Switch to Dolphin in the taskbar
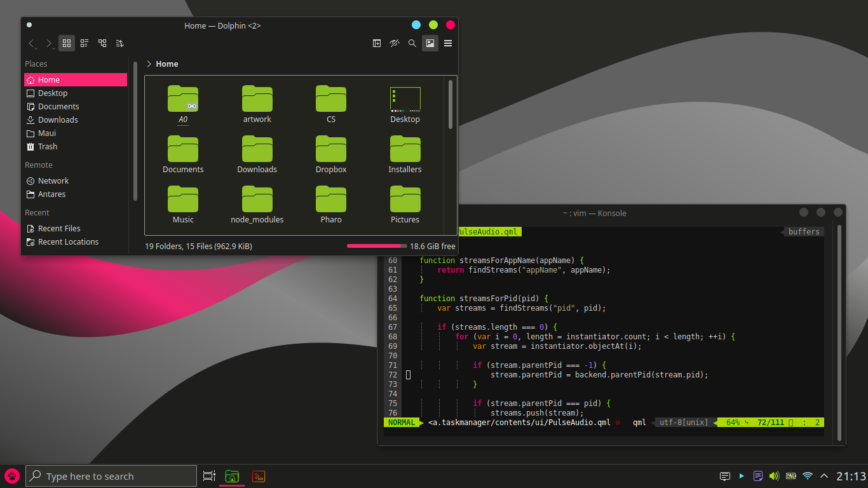The width and height of the screenshot is (868, 488). point(233,476)
